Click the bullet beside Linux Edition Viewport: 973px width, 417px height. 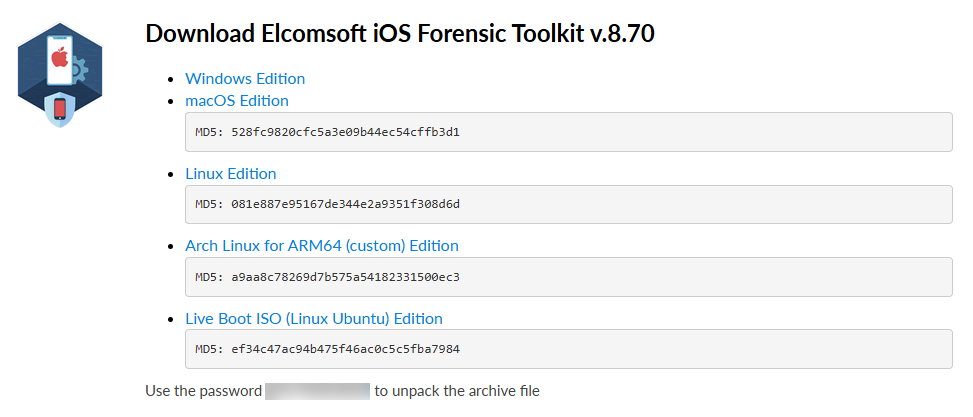pyautogui.click(x=175, y=174)
